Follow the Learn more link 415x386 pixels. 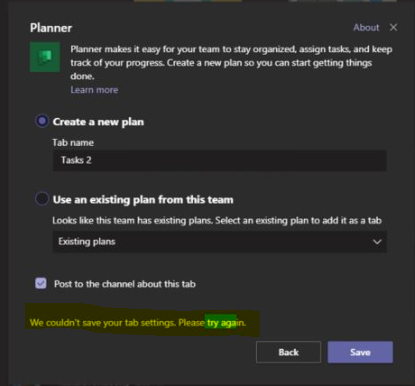point(94,90)
